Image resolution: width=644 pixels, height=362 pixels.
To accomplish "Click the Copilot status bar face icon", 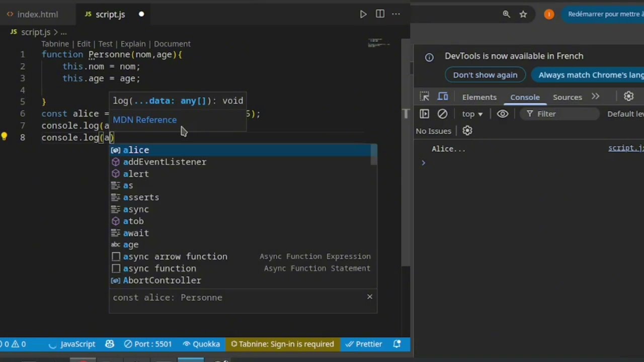I will 110,344.
